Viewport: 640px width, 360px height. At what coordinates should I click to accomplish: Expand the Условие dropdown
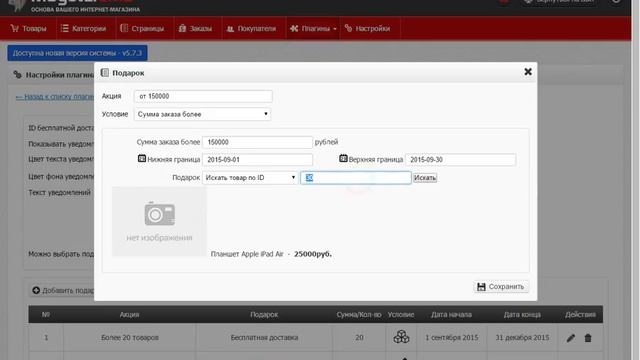202,114
